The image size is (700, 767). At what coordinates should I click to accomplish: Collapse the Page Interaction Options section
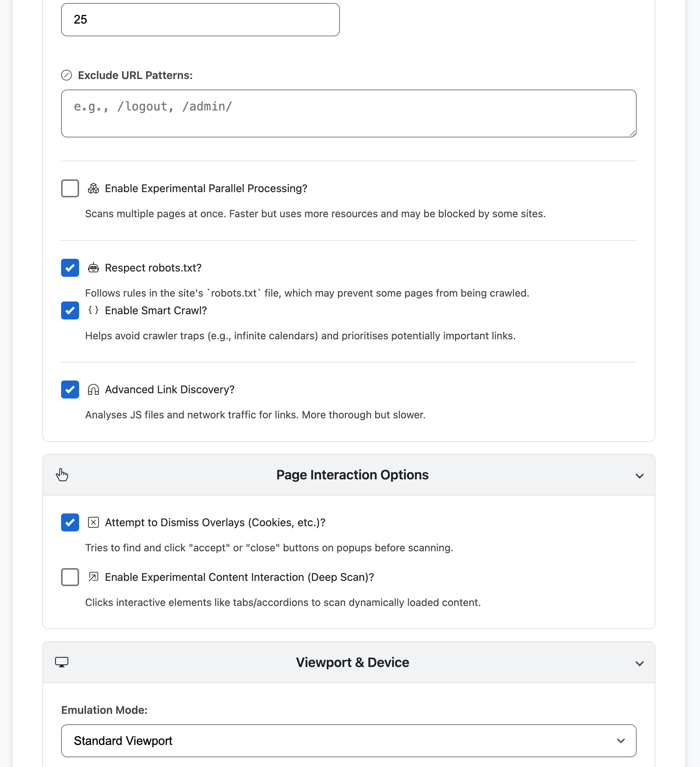639,476
